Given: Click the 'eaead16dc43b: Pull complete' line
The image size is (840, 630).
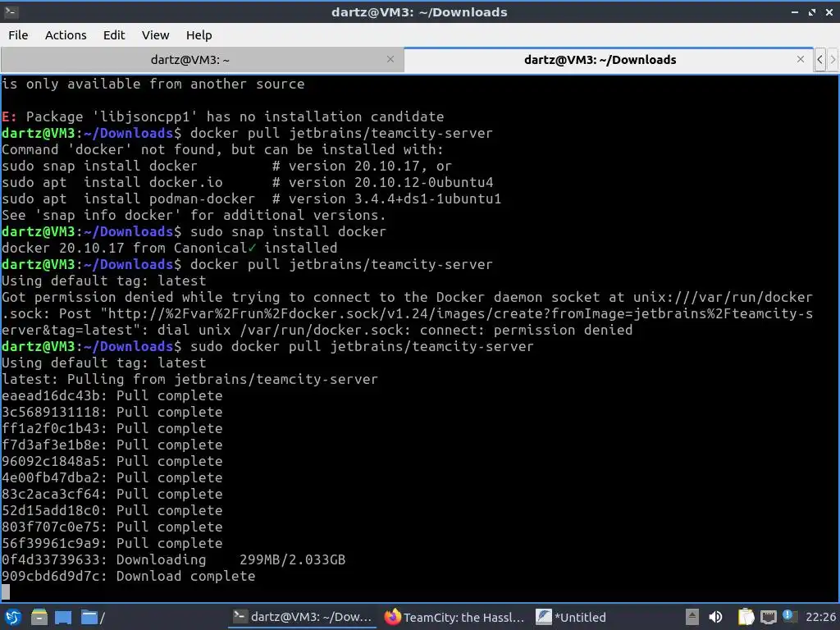Looking at the screenshot, I should pos(112,396).
